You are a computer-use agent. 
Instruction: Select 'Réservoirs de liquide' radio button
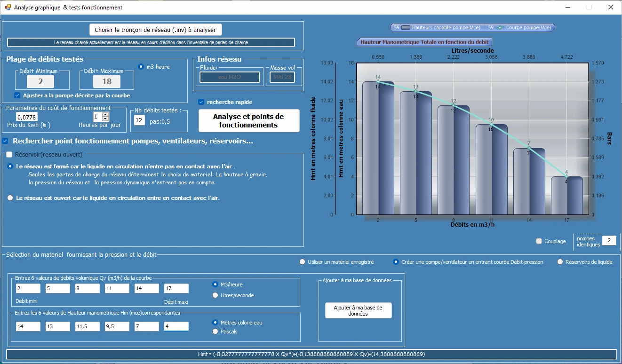pos(560,262)
